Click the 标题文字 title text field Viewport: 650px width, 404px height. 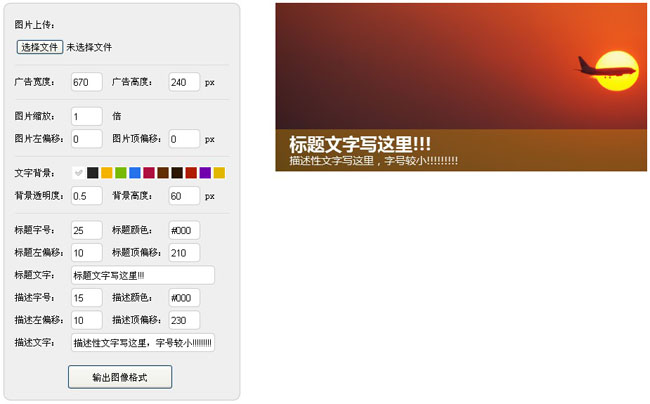click(x=142, y=275)
